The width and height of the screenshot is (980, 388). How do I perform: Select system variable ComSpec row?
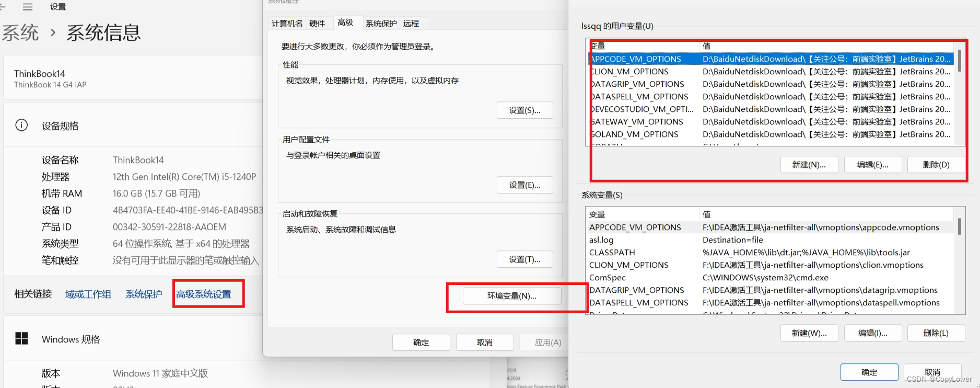tap(772, 278)
